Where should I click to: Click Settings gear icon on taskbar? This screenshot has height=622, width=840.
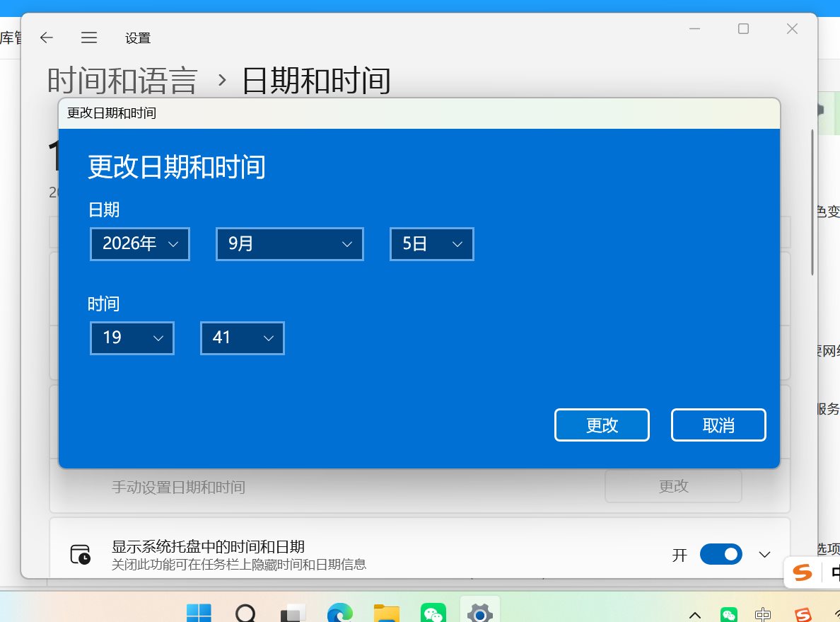[480, 614]
